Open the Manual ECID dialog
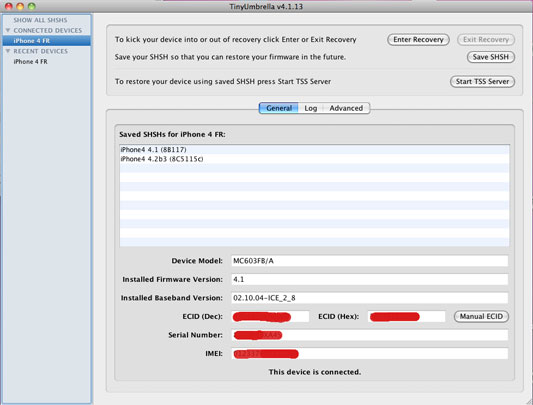533x405 pixels. click(x=481, y=317)
